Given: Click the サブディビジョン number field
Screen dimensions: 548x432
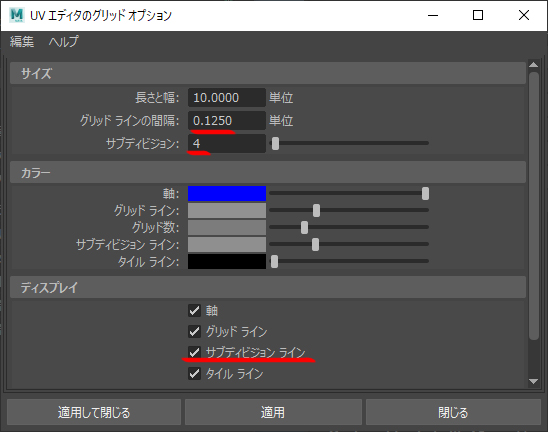Looking at the screenshot, I should coord(227,143).
